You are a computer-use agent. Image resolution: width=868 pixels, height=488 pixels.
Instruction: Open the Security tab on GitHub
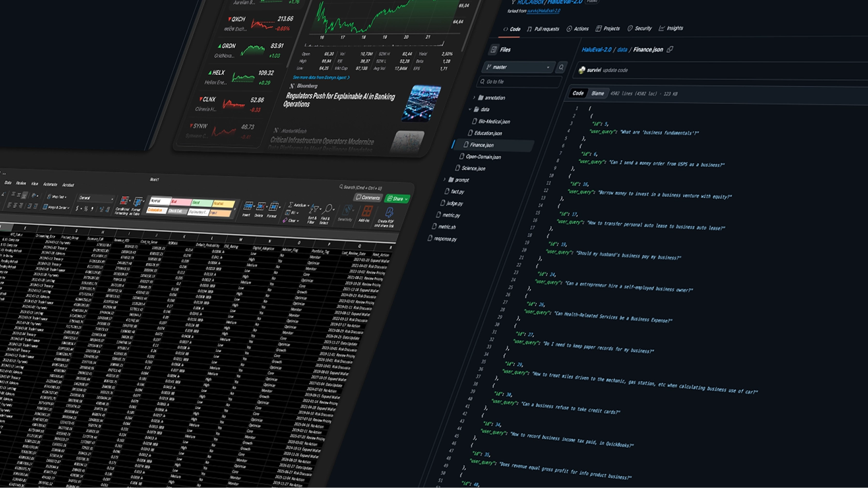(639, 29)
